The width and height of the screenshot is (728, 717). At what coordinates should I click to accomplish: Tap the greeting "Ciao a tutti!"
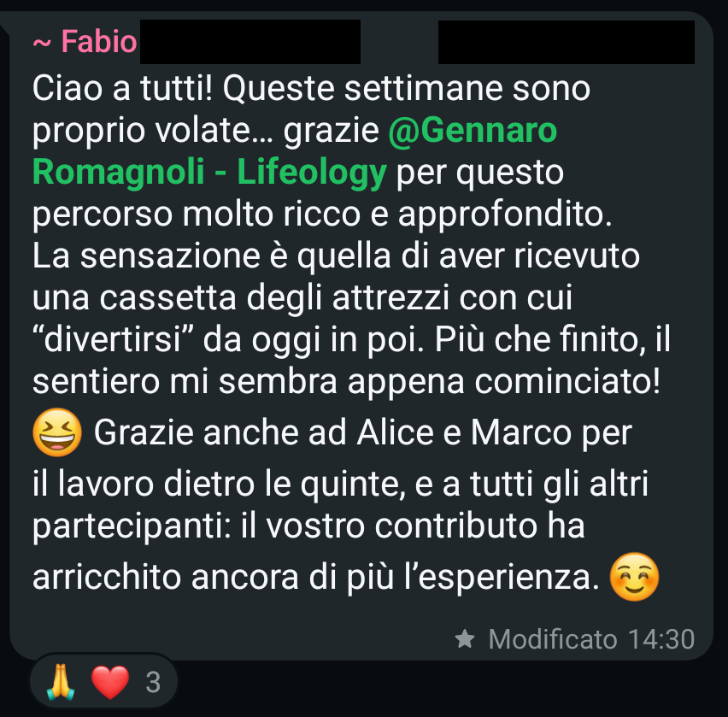tap(122, 88)
